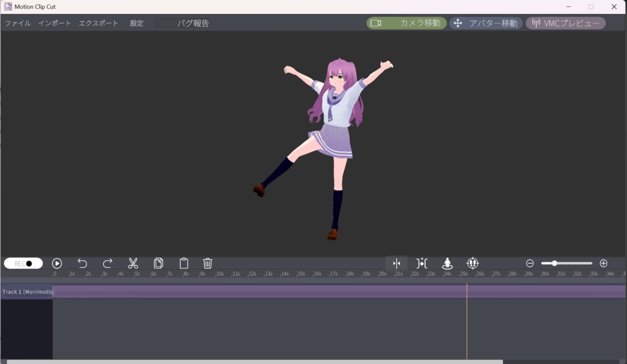Screen dimensions: 627x364
Task: Copy the selected clip
Action: click(158, 263)
